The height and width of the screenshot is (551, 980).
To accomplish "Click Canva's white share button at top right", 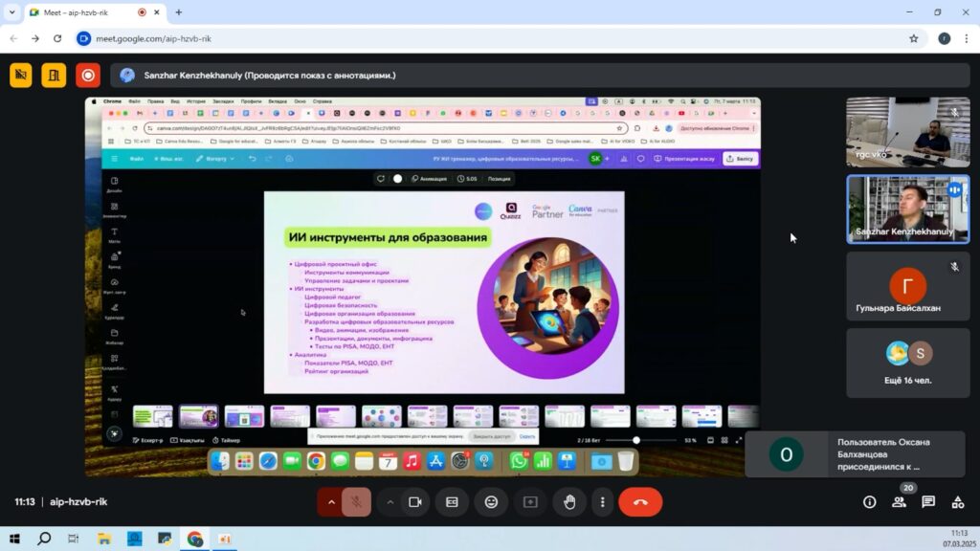I will click(x=741, y=159).
